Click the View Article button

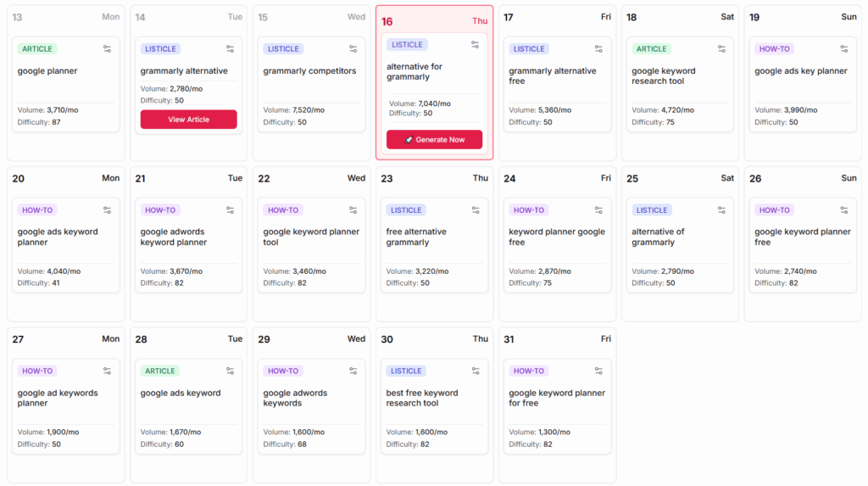pyautogui.click(x=188, y=120)
